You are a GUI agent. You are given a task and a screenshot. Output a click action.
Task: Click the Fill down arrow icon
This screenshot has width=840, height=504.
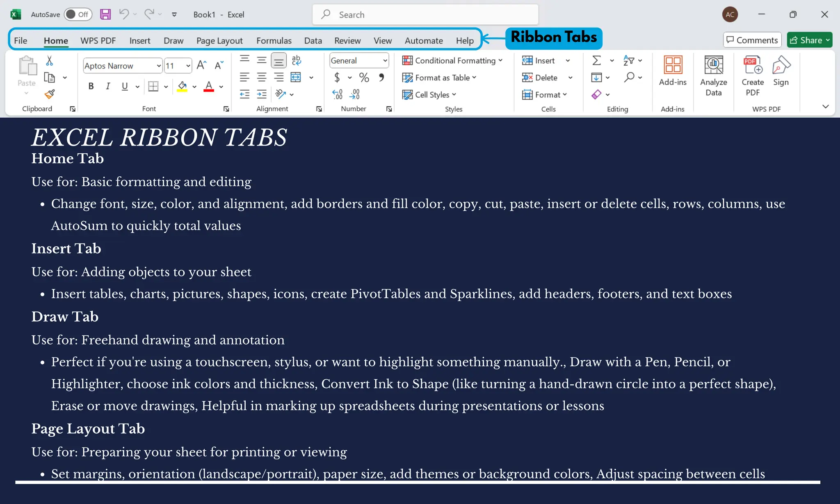[x=596, y=77]
